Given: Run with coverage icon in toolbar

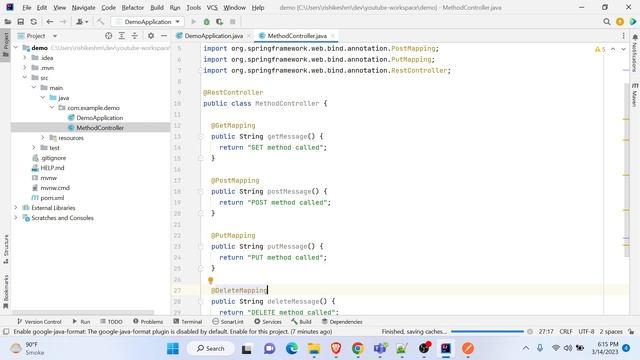Looking at the screenshot, I should tap(220, 22).
